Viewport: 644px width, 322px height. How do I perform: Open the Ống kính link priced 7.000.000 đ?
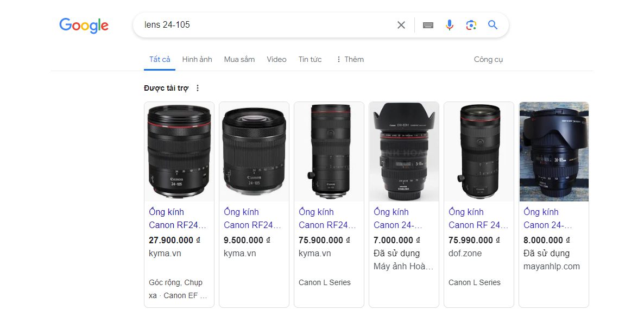(x=398, y=218)
